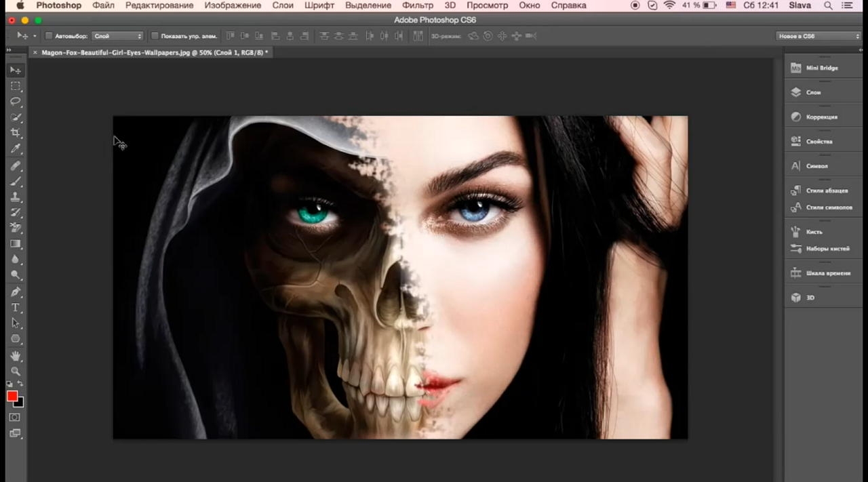Click the black background color swatch
Image resolution: width=868 pixels, height=482 pixels.
pyautogui.click(x=20, y=404)
